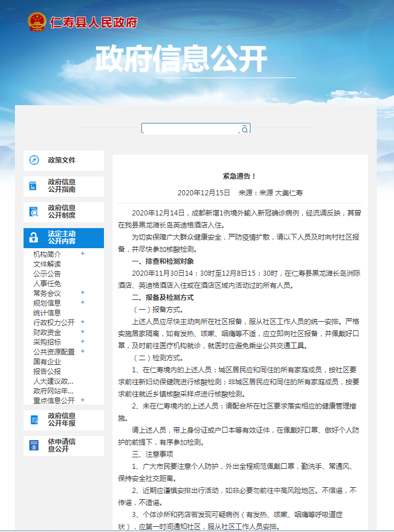Click the heading 一、排查和检测对象
This screenshot has width=394, height=532.
[163, 261]
